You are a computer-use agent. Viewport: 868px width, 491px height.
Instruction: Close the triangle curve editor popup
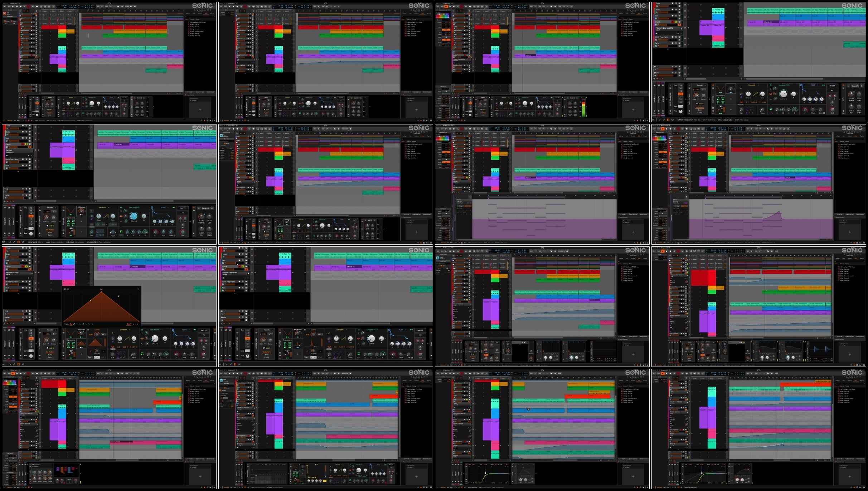tap(138, 289)
